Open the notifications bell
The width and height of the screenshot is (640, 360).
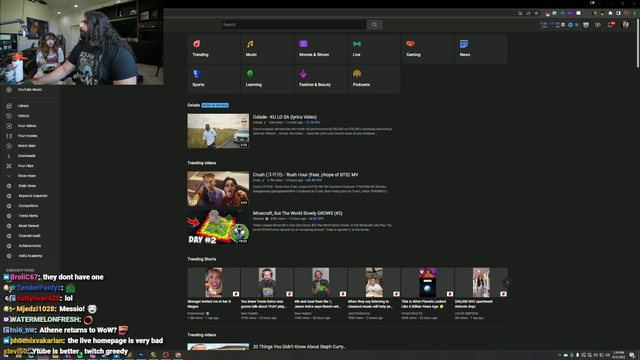[x=611, y=25]
